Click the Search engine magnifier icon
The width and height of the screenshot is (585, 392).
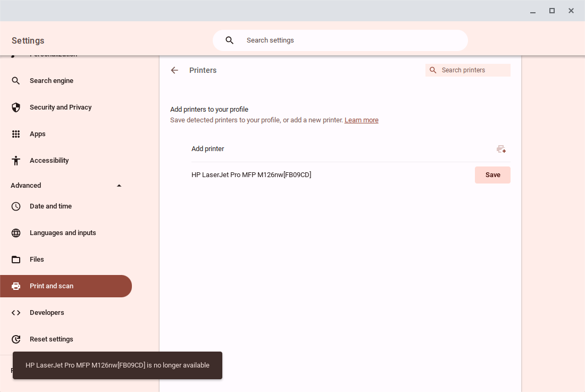pyautogui.click(x=15, y=80)
